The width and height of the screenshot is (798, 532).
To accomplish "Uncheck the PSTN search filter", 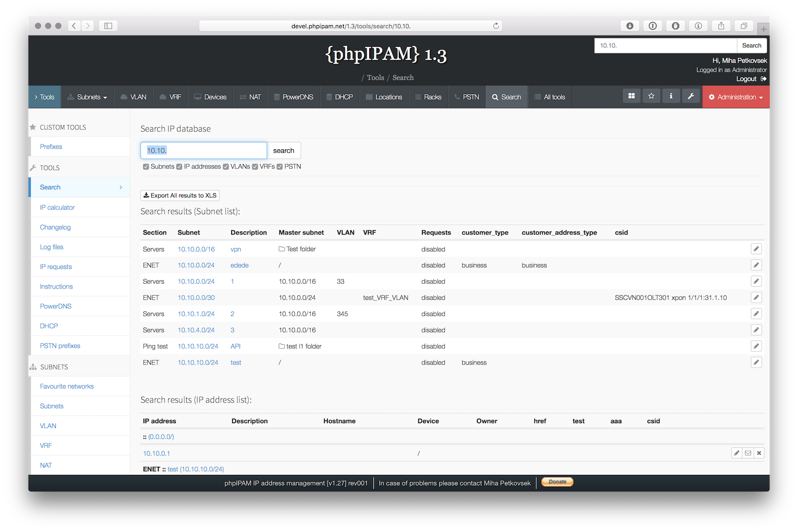I will [279, 167].
